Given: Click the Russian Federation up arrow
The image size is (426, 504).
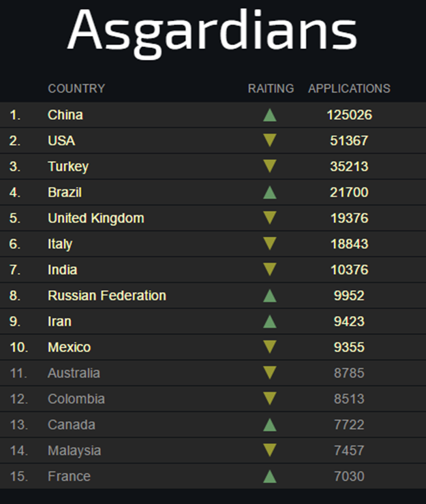Looking at the screenshot, I should (x=270, y=296).
